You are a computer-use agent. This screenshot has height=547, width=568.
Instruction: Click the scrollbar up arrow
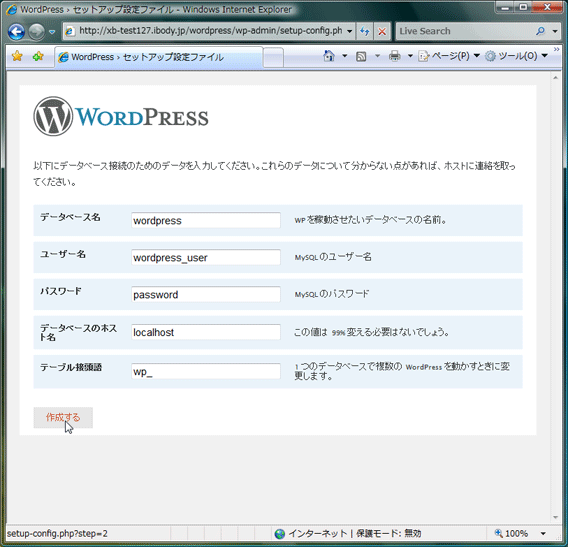tap(555, 78)
